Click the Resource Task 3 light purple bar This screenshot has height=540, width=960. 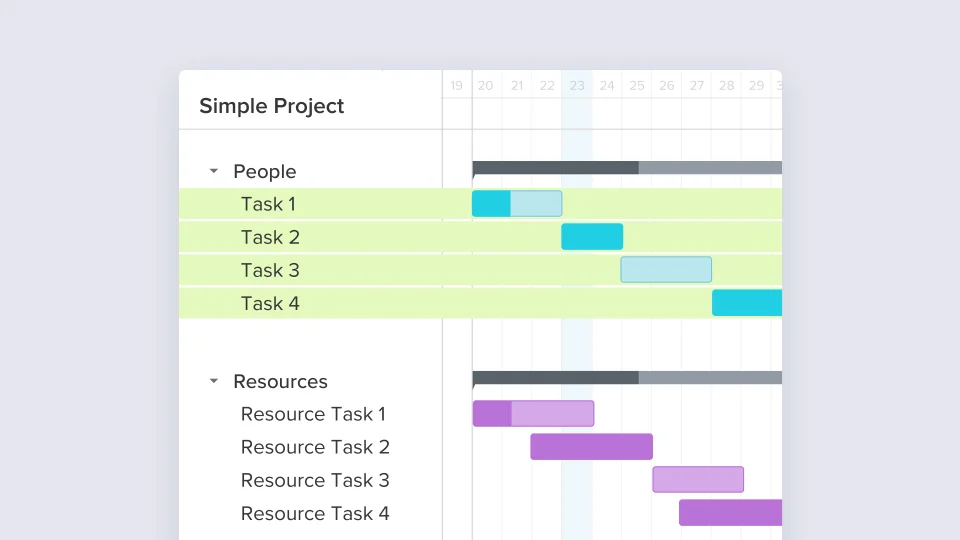[698, 480]
